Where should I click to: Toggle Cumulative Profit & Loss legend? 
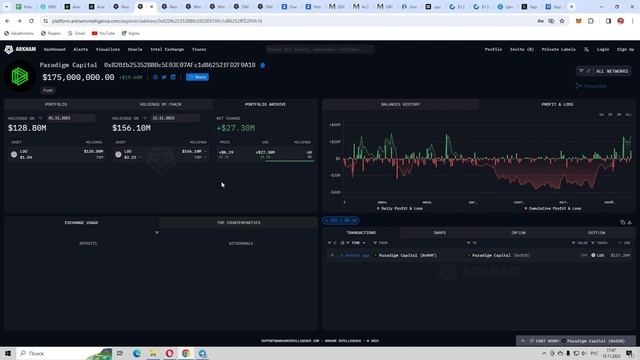click(553, 209)
